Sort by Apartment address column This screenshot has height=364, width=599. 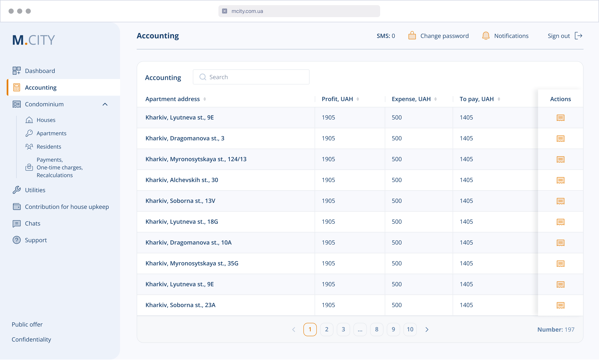click(205, 99)
